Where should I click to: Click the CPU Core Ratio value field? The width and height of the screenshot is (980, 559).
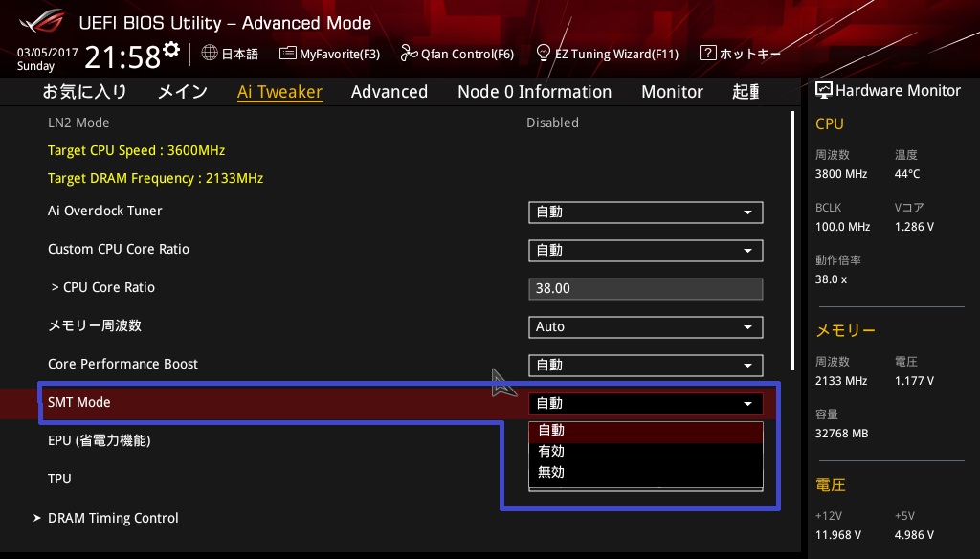coord(646,289)
